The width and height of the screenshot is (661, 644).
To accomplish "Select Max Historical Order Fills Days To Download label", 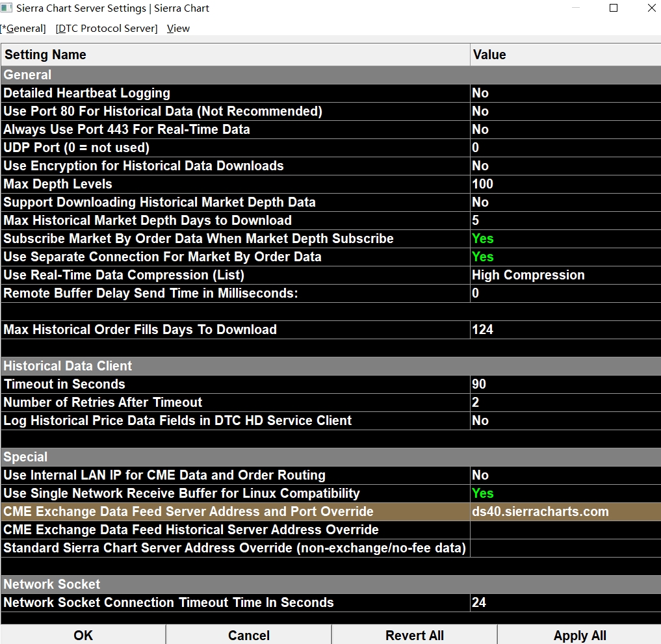I will [140, 329].
